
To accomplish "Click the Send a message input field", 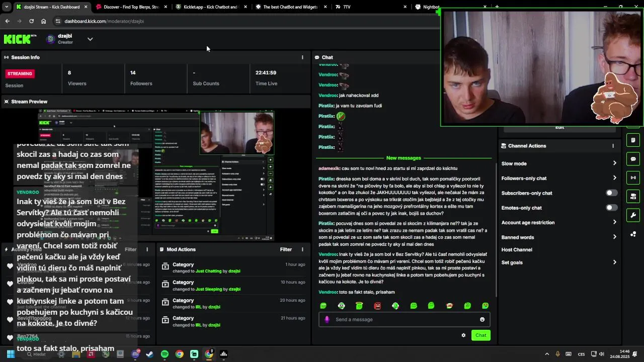I will tap(404, 319).
